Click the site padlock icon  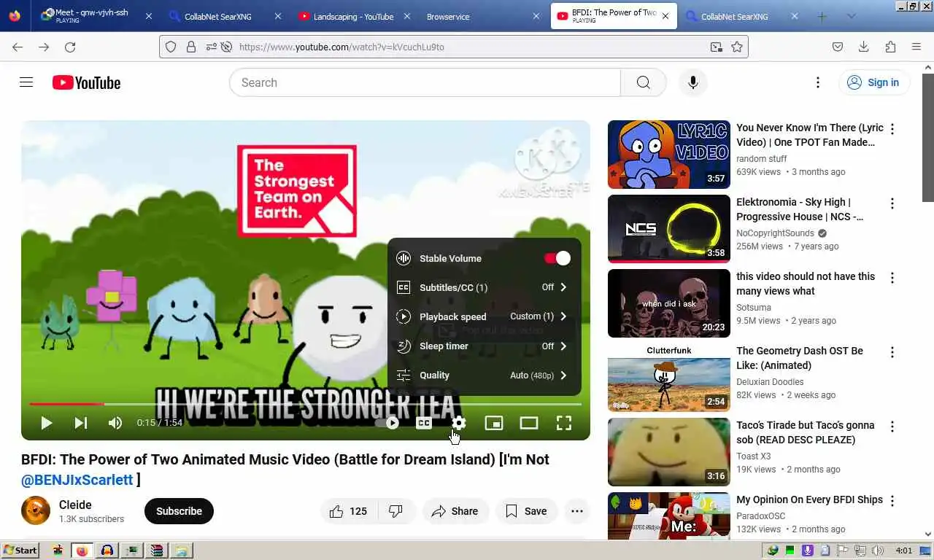tap(191, 47)
